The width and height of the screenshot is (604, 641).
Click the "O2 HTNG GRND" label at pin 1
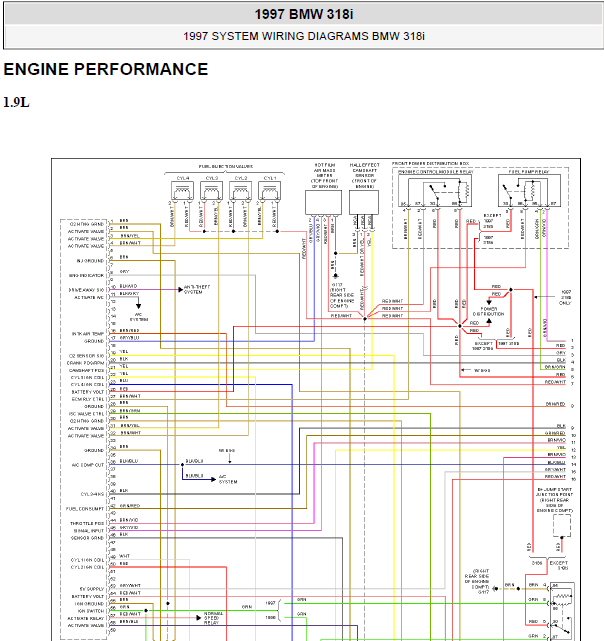[87, 224]
